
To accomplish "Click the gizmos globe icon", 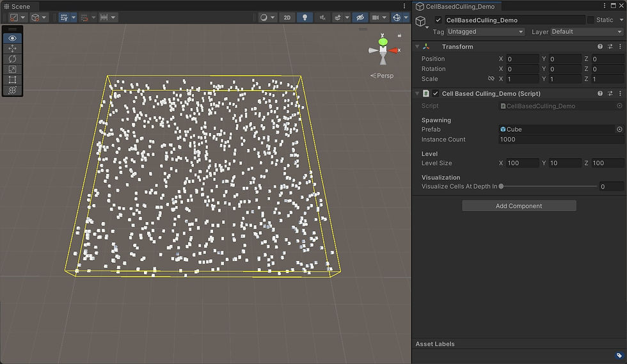I will pyautogui.click(x=396, y=18).
